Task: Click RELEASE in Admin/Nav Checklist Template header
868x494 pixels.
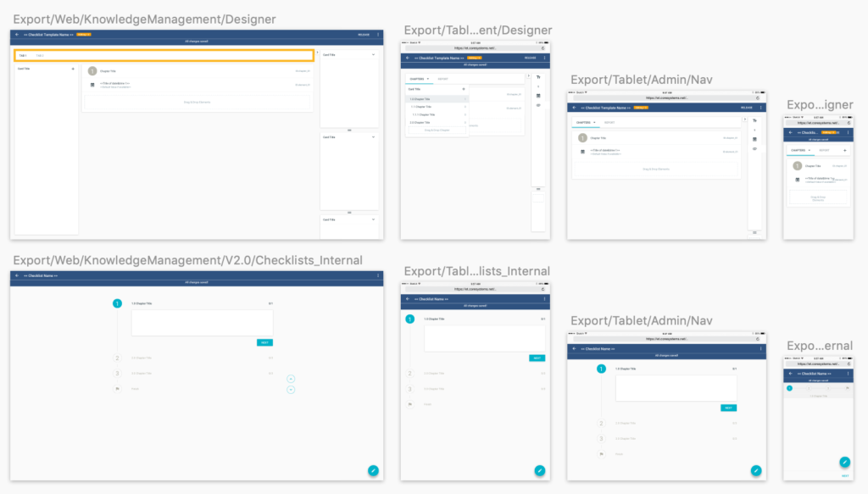Action: pos(747,108)
